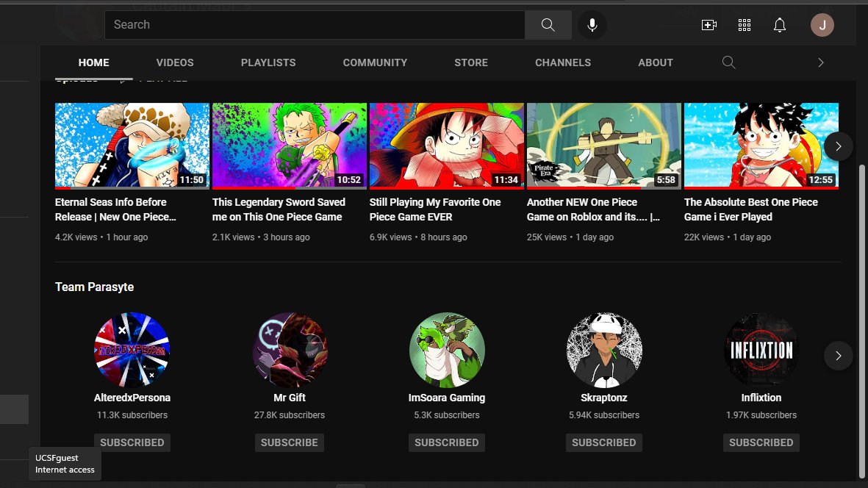Go to the STORE tab

[471, 62]
